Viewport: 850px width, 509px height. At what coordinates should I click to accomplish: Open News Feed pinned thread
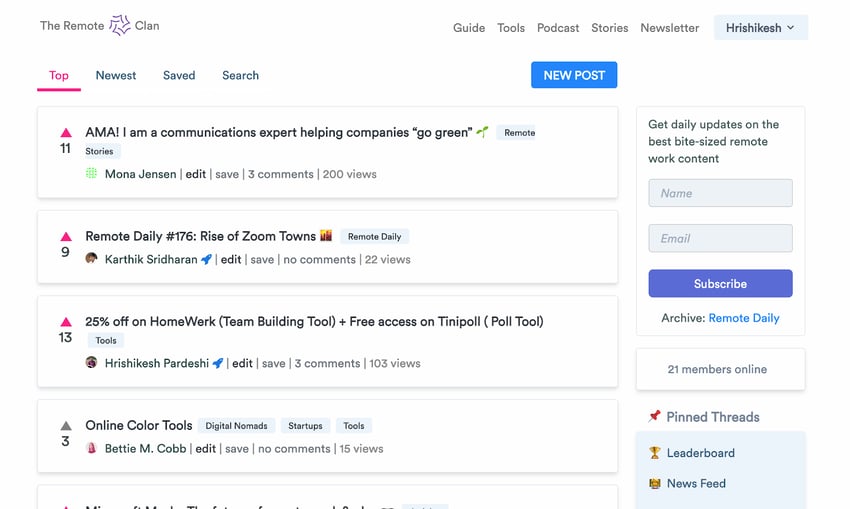click(x=696, y=484)
